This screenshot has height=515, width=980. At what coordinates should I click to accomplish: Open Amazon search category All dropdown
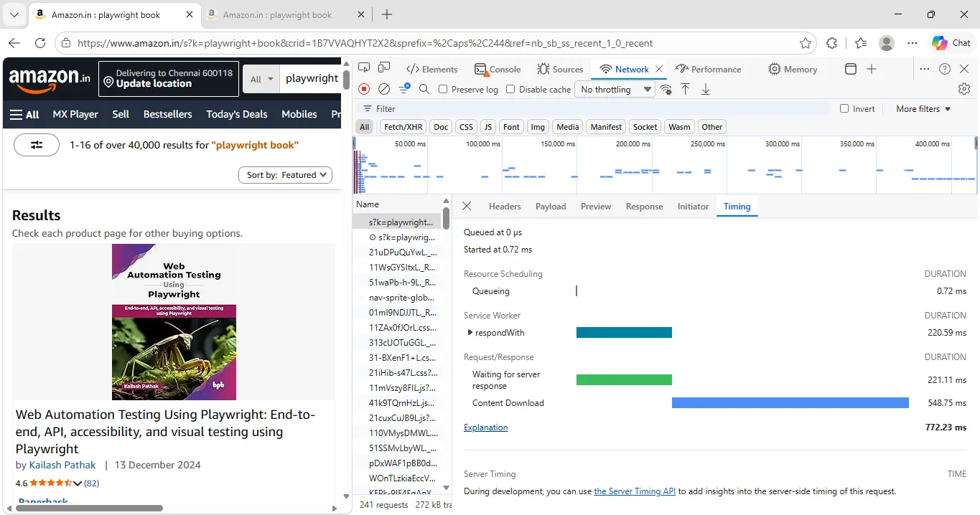[x=261, y=79]
